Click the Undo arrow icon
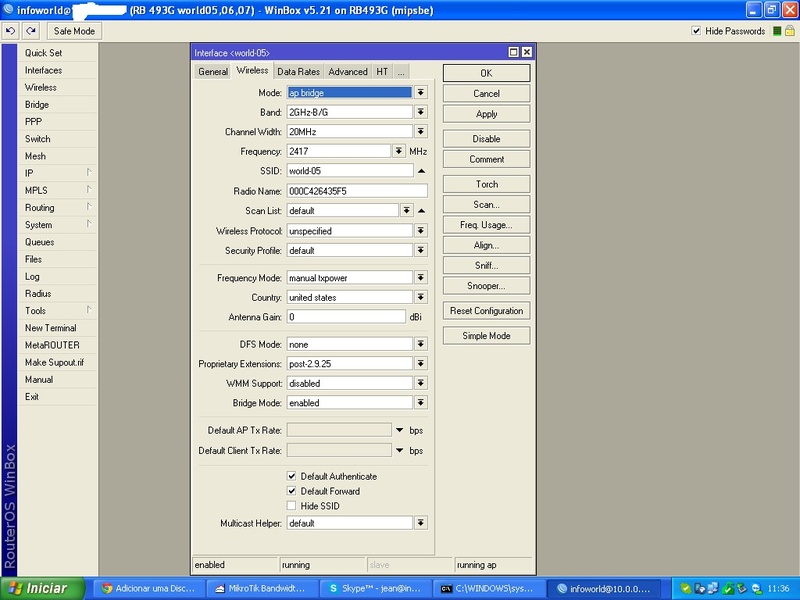800x600 pixels. (10, 31)
